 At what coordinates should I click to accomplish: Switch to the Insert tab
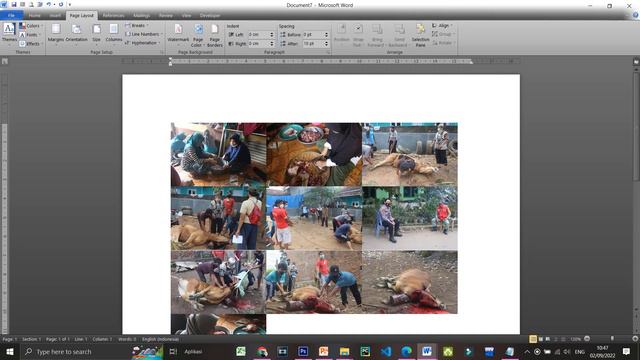(55, 16)
